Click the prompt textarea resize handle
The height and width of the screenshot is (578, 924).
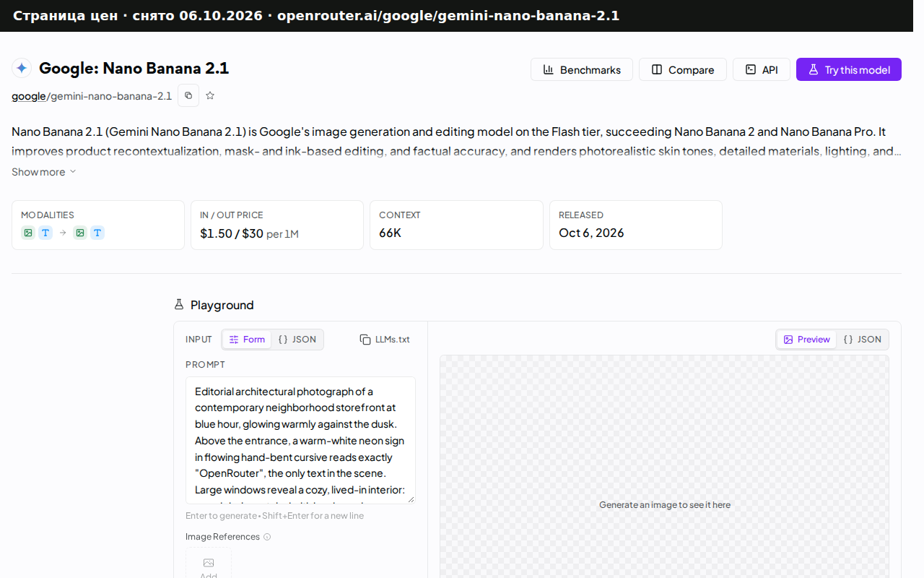pos(411,499)
